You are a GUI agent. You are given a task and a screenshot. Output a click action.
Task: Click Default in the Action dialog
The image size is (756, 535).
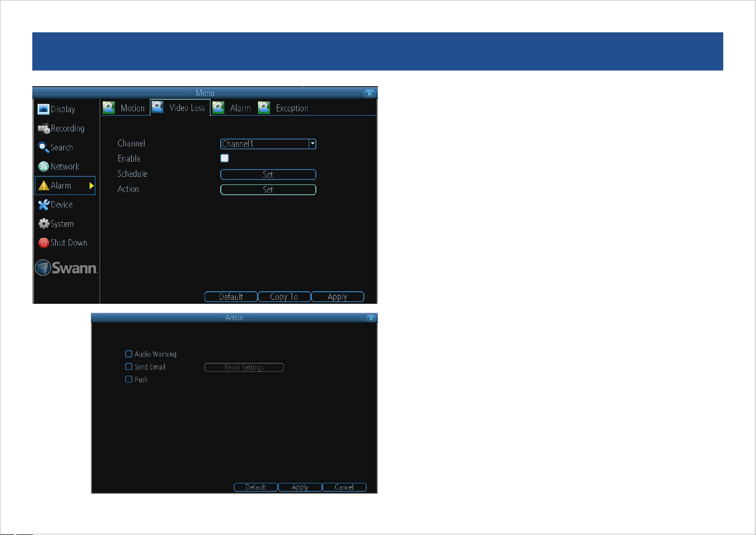pyautogui.click(x=256, y=487)
